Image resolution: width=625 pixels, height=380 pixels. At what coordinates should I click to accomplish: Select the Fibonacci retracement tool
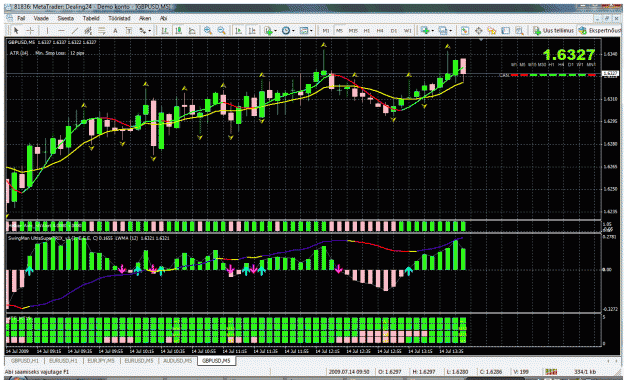tap(102, 31)
